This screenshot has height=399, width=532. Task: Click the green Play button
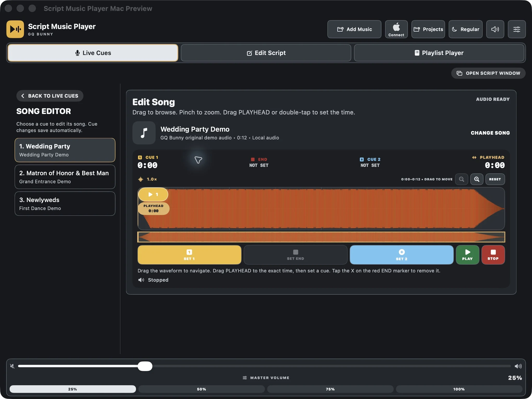point(467,255)
